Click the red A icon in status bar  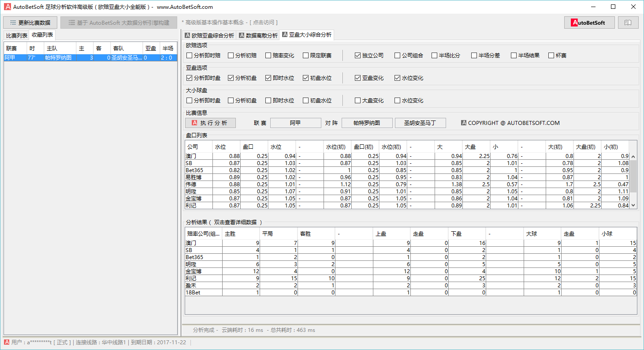tap(7, 342)
